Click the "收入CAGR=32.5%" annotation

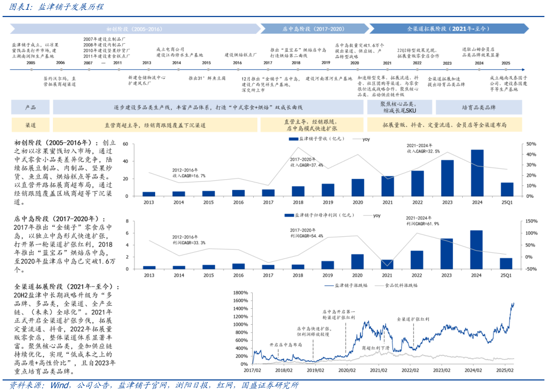click(423, 151)
